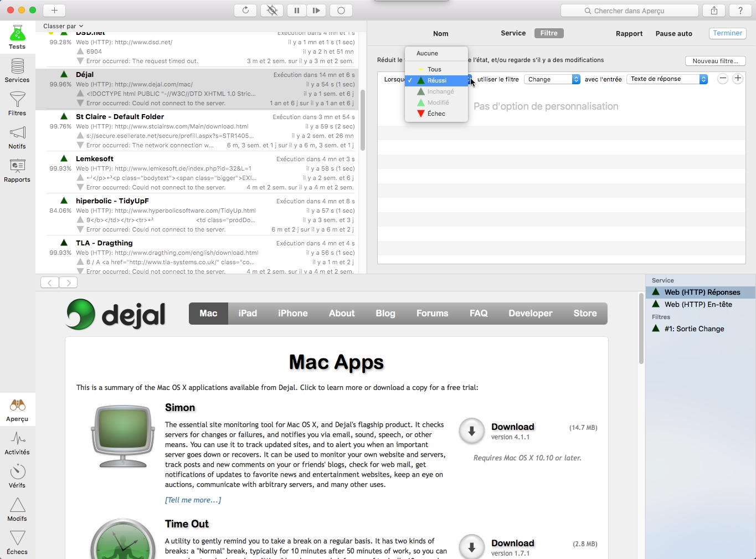Switch to the Rapport tab

tap(629, 33)
